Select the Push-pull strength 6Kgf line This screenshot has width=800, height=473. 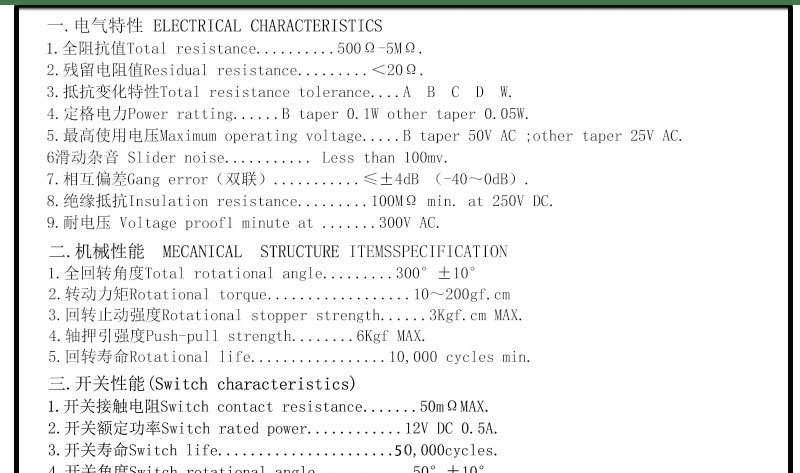point(237,336)
